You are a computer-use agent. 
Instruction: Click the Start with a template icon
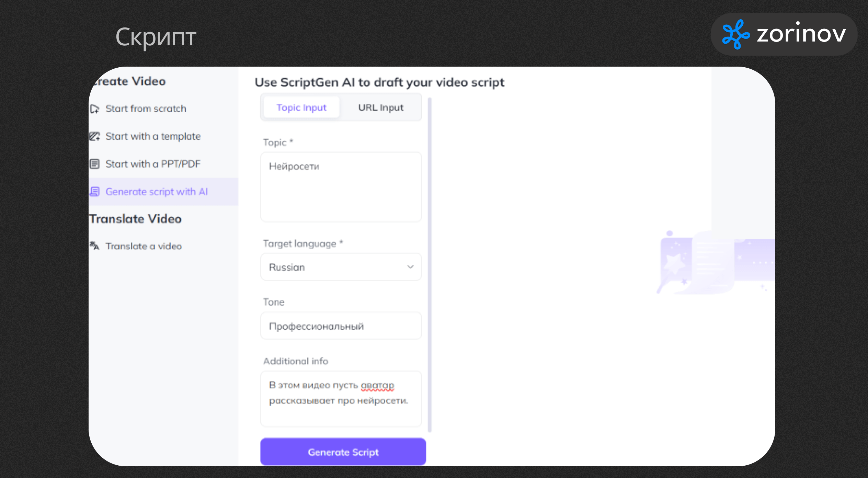click(95, 136)
